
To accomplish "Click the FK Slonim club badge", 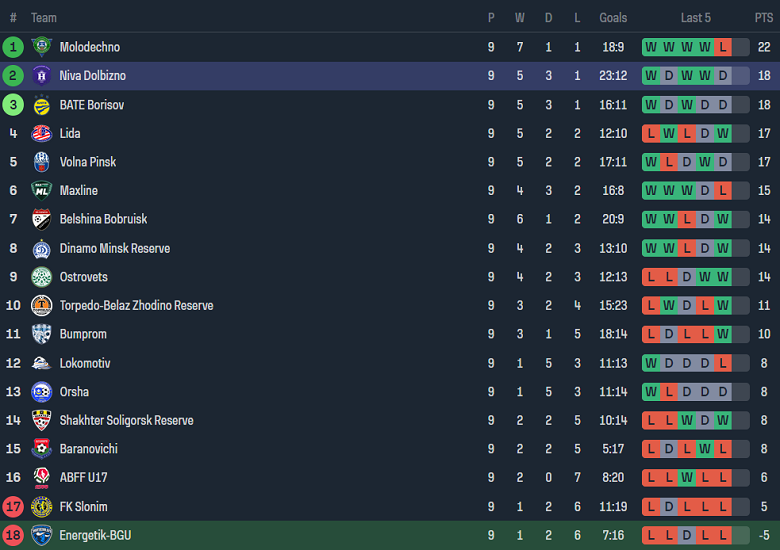I will [41, 507].
